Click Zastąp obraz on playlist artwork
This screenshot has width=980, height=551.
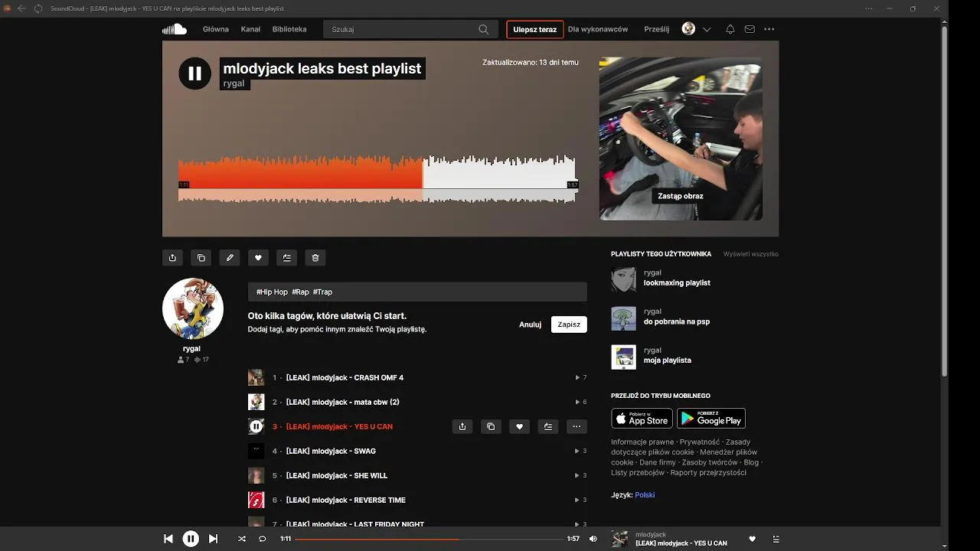point(681,196)
